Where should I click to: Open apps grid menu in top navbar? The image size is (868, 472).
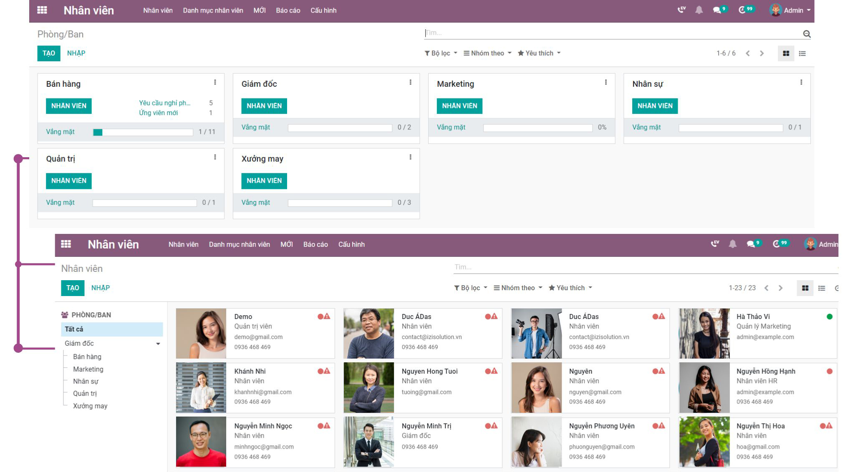click(x=42, y=10)
